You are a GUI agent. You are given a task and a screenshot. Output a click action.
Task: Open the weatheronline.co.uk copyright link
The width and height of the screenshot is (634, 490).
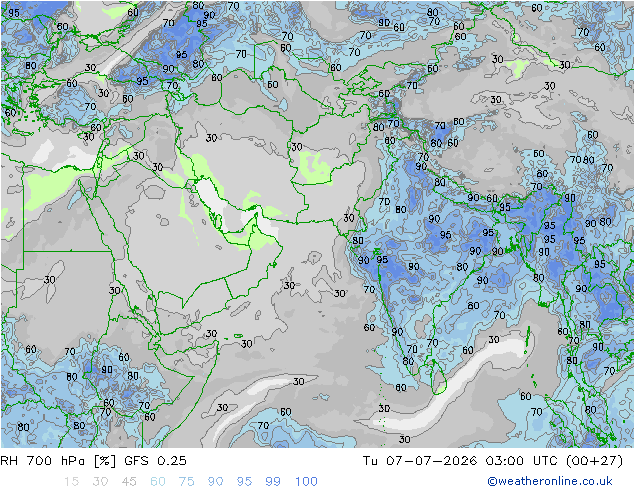(x=550, y=481)
